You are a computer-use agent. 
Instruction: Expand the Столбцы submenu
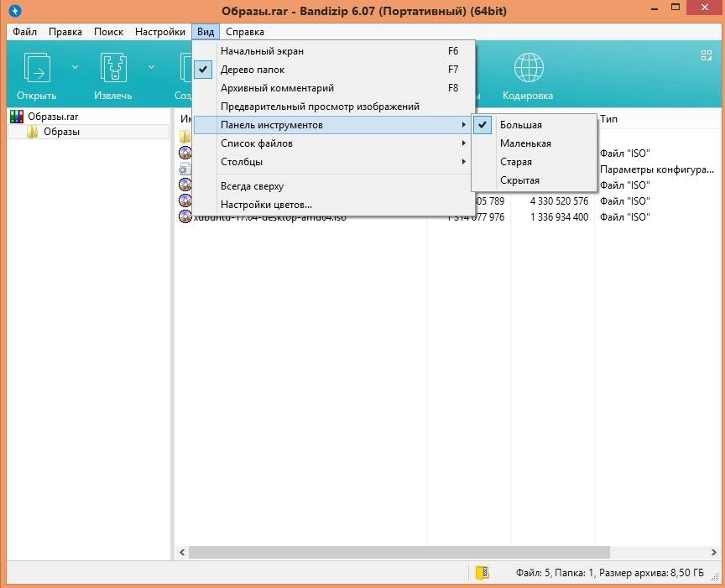tap(334, 162)
